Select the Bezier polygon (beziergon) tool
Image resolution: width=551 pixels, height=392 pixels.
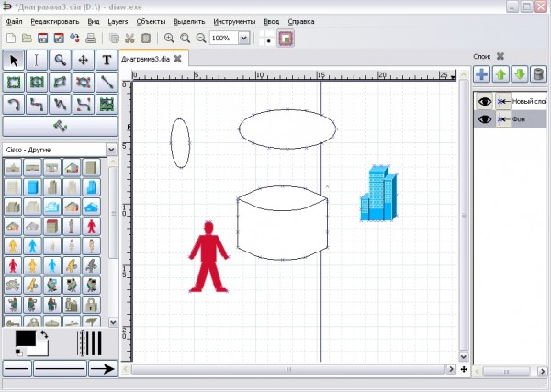coord(84,83)
